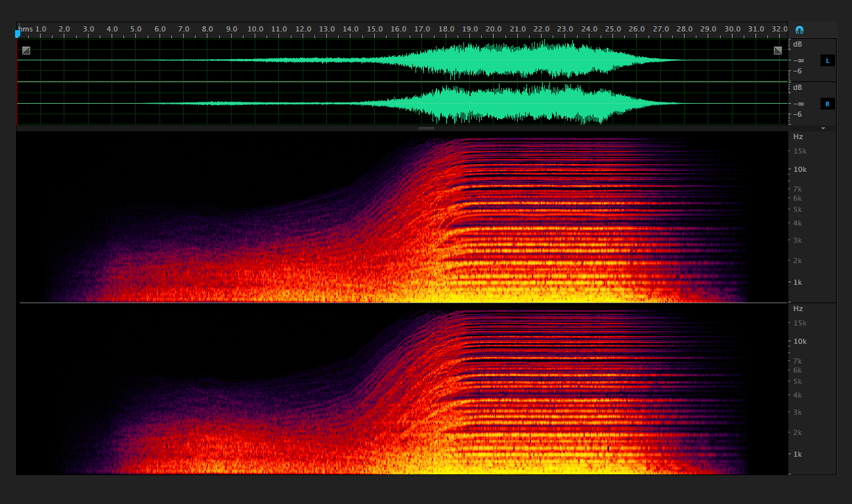Click the 1k frequency marker on the lower scale
The width and height of the screenshot is (852, 504).
pos(796,453)
